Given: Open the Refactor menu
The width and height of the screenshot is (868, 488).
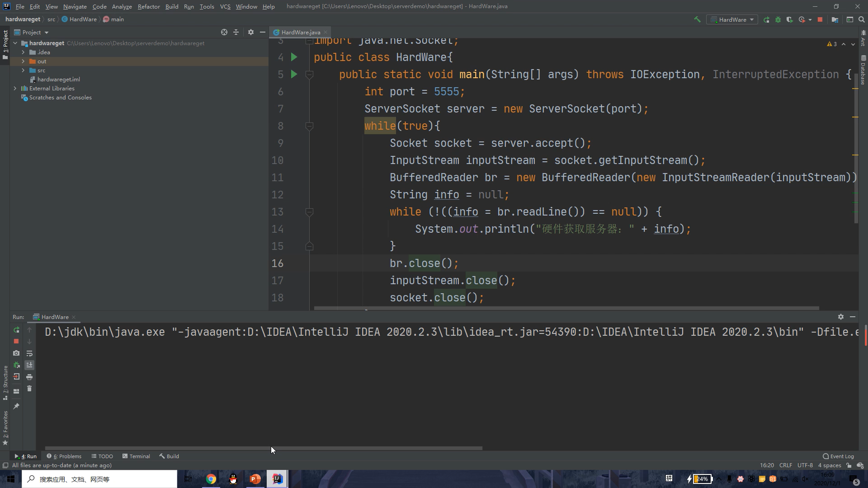Looking at the screenshot, I should 149,6.
